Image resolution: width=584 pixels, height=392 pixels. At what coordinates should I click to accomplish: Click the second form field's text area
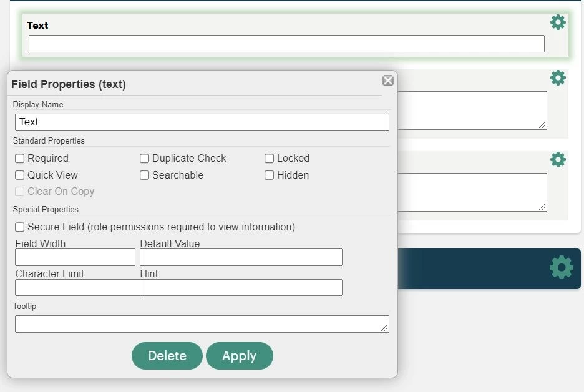(472, 110)
